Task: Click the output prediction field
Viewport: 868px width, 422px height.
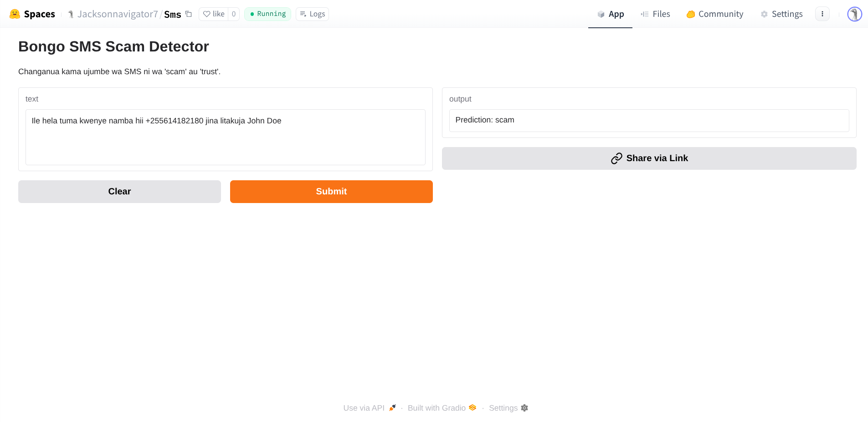Action: pyautogui.click(x=649, y=121)
